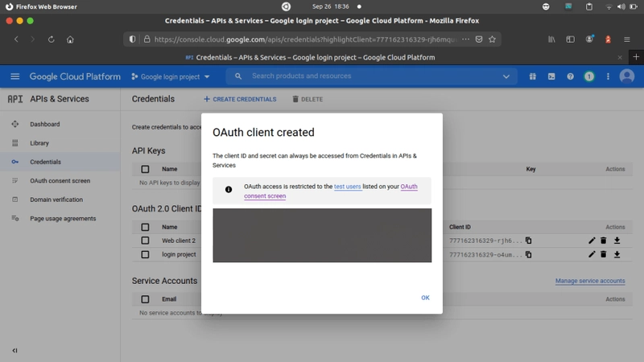
Task: Open OAuth consent screen page
Action: click(60, 180)
